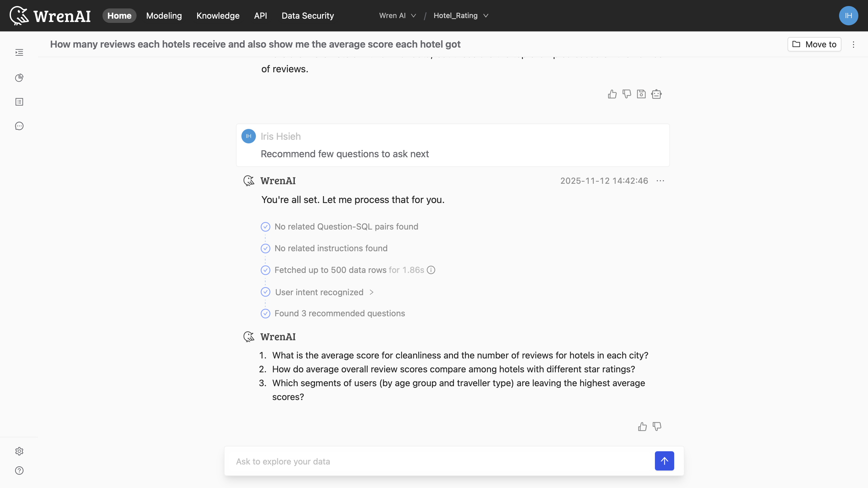Expand the User intent recognized details

(x=372, y=292)
